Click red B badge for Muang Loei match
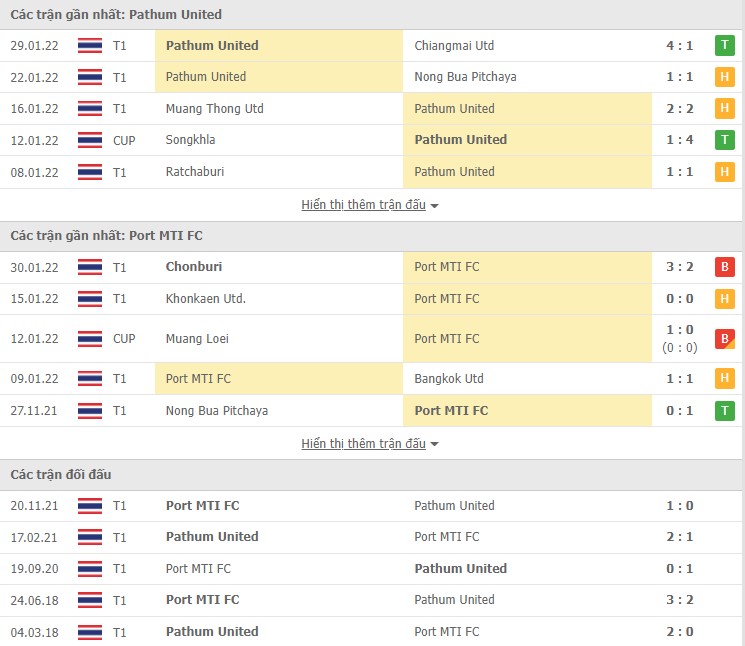Screen dimensions: 745x646 tap(724, 338)
